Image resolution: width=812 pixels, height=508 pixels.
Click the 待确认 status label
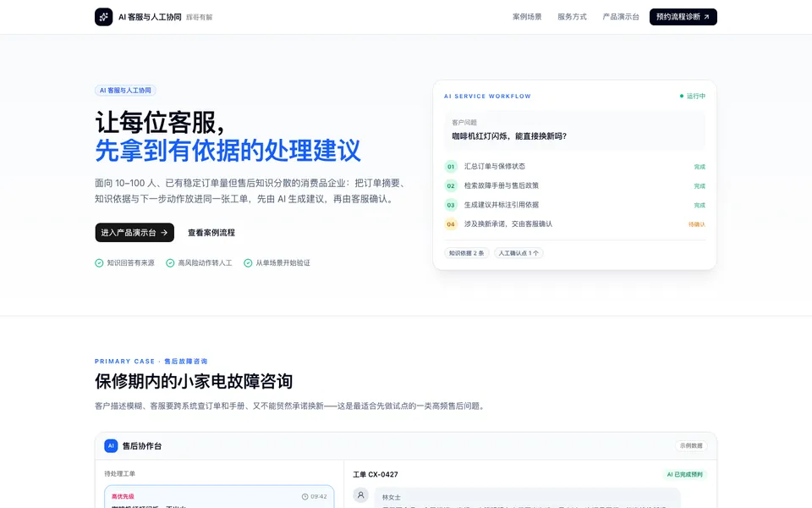(696, 224)
